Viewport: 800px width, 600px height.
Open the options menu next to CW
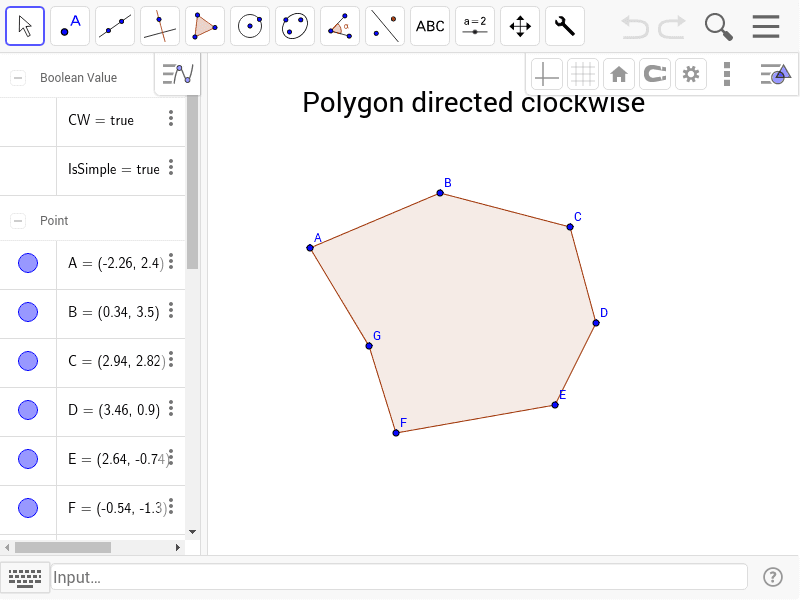click(x=169, y=120)
